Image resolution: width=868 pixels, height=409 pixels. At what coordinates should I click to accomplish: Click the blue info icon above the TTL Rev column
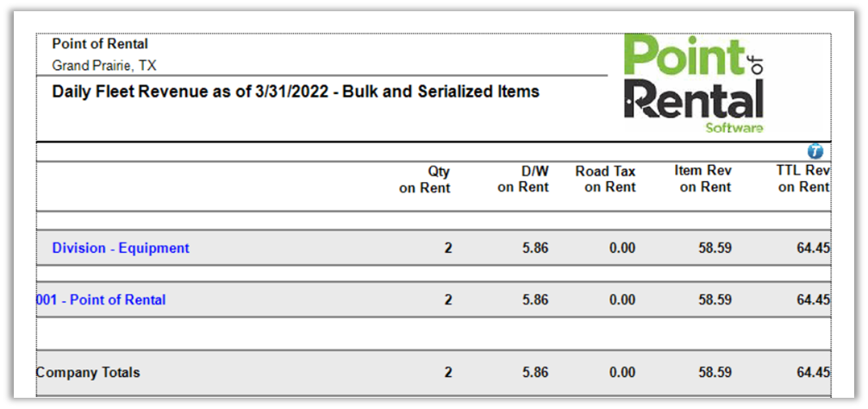815,151
